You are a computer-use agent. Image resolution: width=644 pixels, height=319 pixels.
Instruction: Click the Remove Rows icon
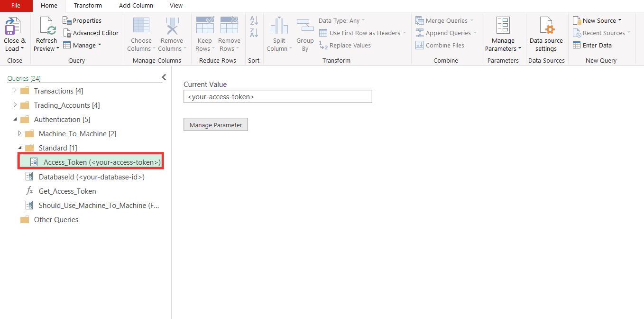229,28
